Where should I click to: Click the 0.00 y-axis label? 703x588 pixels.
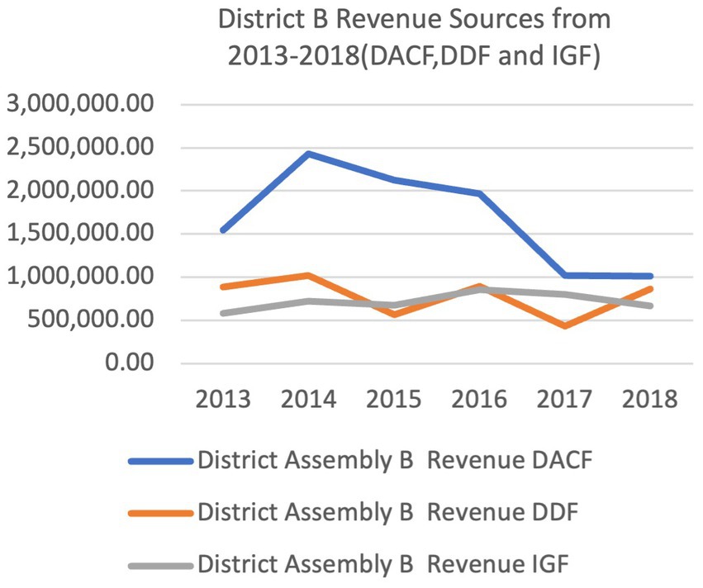click(130, 362)
